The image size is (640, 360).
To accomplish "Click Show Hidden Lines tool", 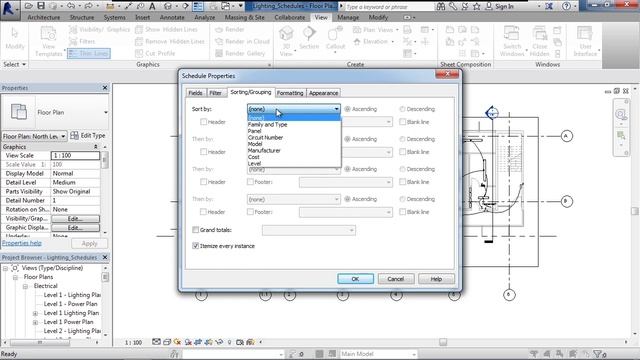I will coord(166,29).
